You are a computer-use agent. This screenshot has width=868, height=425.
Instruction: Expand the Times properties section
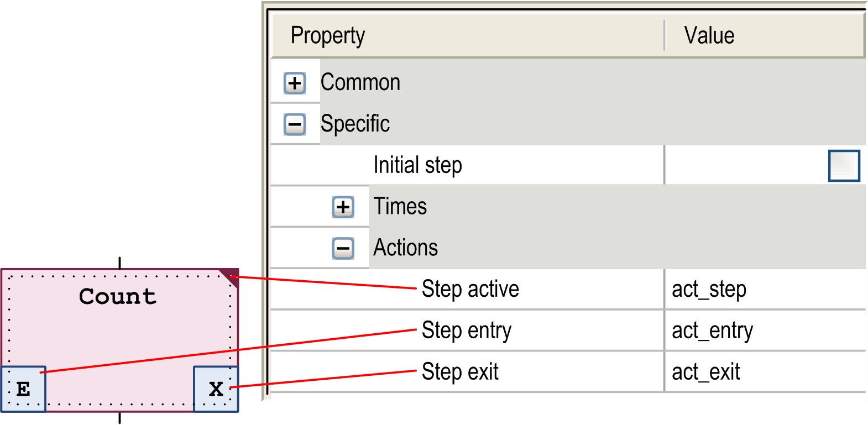(344, 206)
